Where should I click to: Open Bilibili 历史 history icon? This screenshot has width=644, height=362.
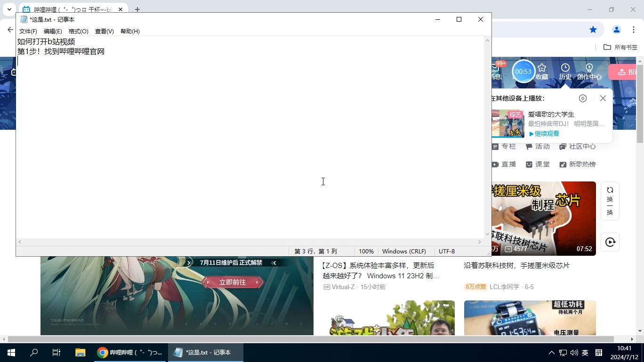click(x=565, y=72)
